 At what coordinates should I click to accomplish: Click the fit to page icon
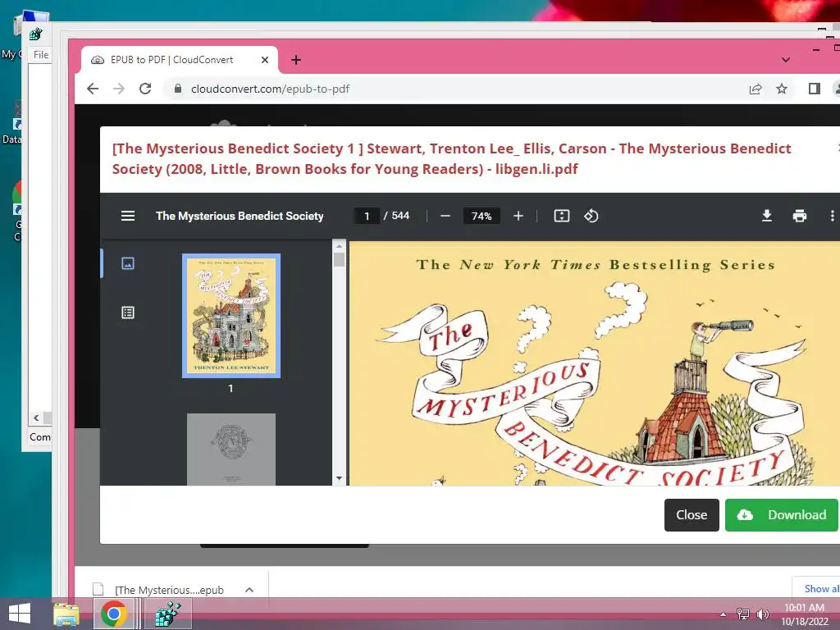tap(561, 216)
